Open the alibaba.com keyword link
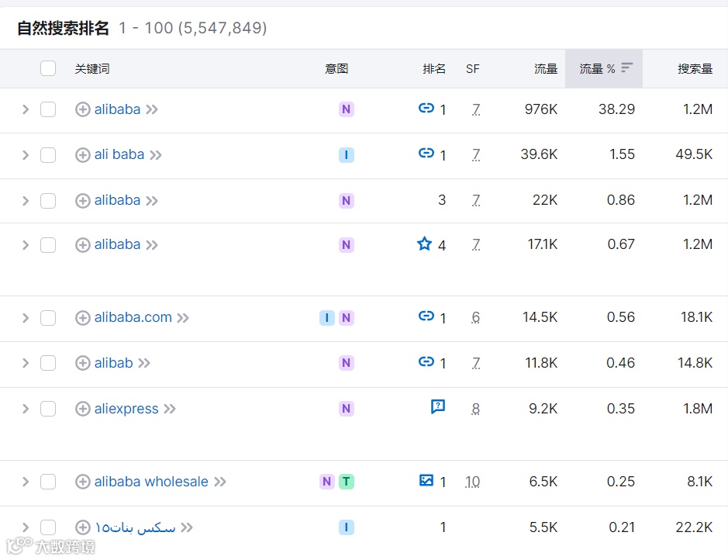This screenshot has width=728, height=560. pyautogui.click(x=133, y=317)
